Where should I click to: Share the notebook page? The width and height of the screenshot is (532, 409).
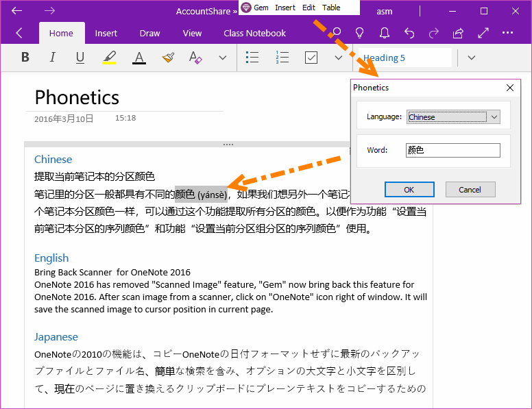pos(458,33)
